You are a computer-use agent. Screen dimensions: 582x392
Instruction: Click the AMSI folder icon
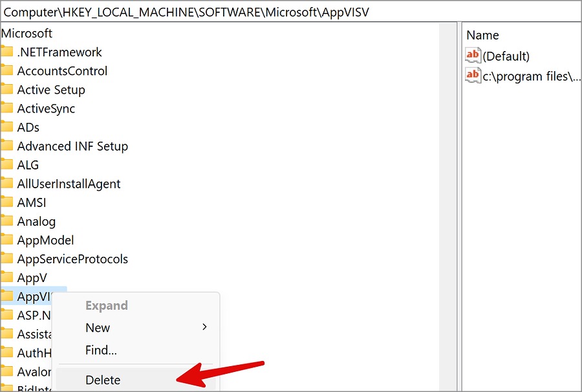(x=6, y=202)
